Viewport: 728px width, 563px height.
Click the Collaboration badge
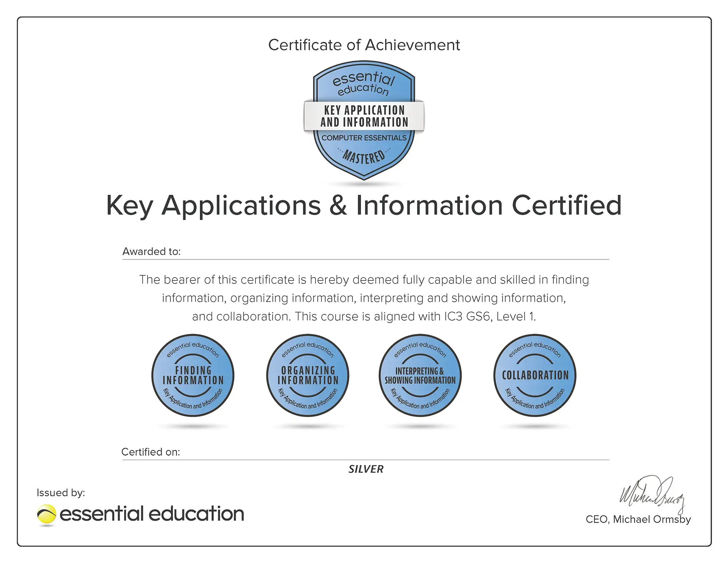pos(535,375)
